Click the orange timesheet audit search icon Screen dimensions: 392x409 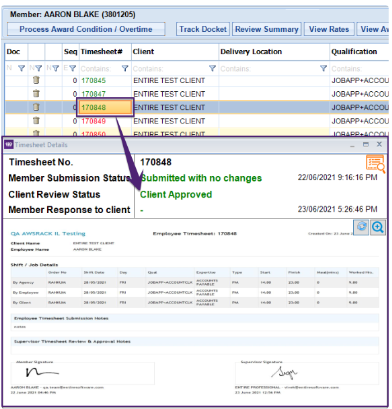coord(376,163)
